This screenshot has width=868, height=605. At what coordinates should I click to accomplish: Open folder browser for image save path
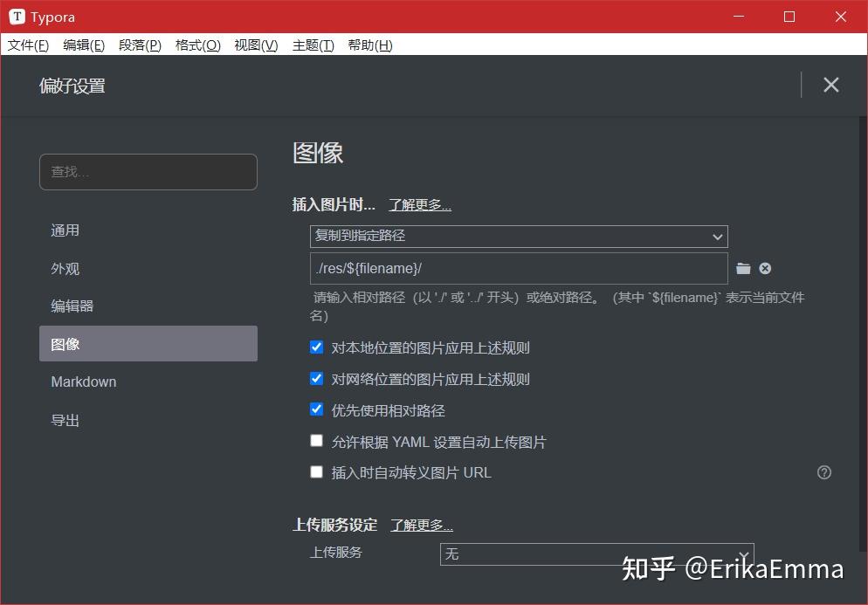(x=744, y=269)
